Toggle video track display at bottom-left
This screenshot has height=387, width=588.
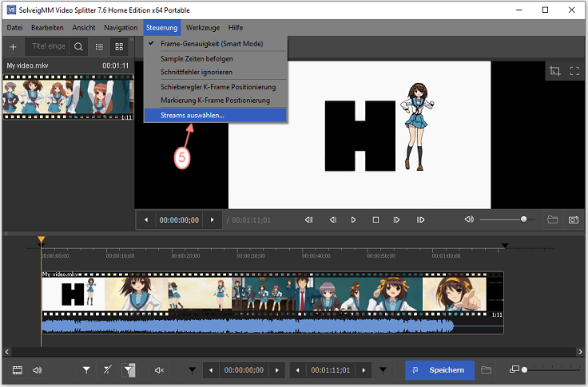pyautogui.click(x=18, y=370)
